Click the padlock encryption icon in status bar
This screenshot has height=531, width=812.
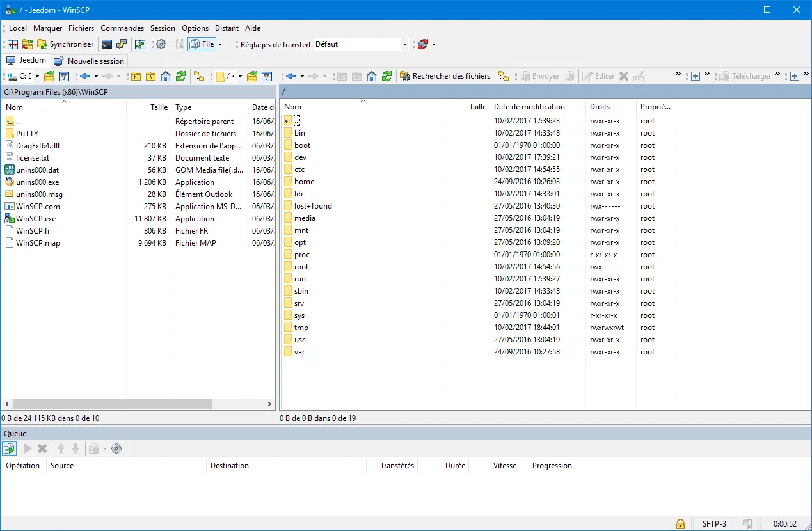pyautogui.click(x=680, y=524)
